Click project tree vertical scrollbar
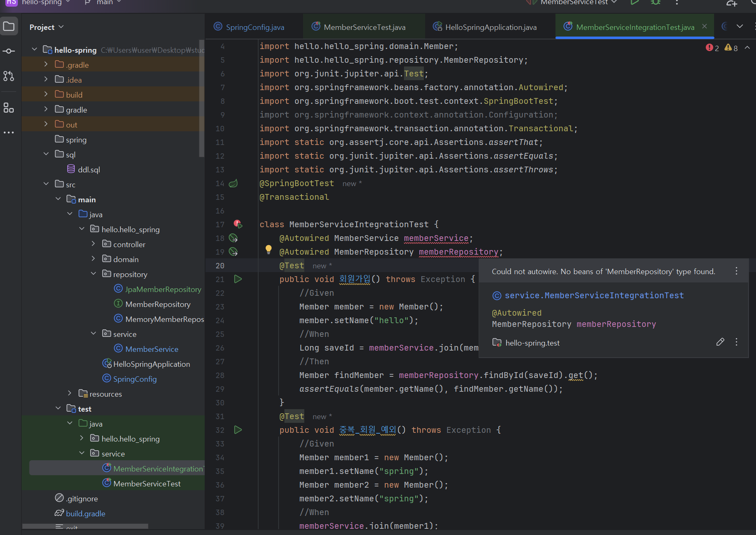 click(202, 98)
